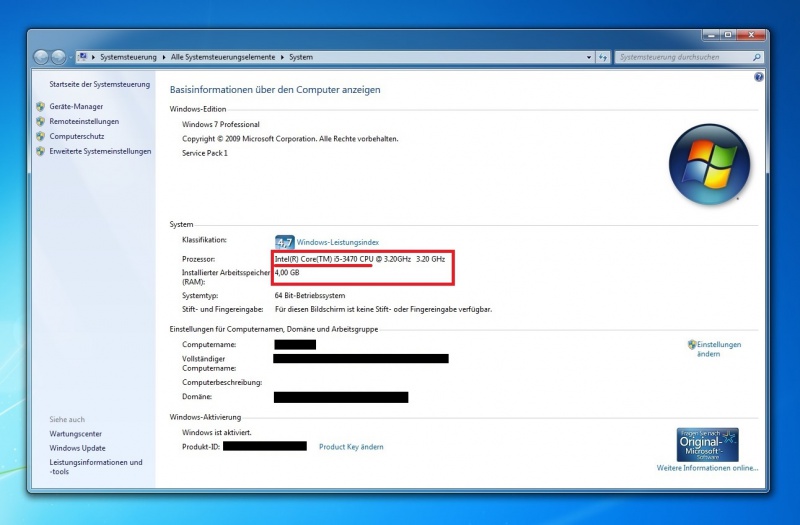Click the Windows ist aktiviert text

(217, 433)
